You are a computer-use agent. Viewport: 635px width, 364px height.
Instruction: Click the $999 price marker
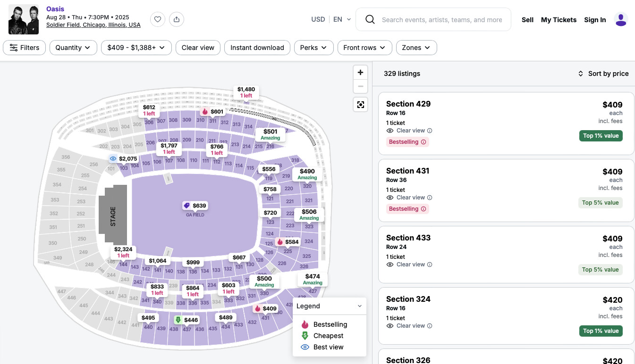click(193, 262)
